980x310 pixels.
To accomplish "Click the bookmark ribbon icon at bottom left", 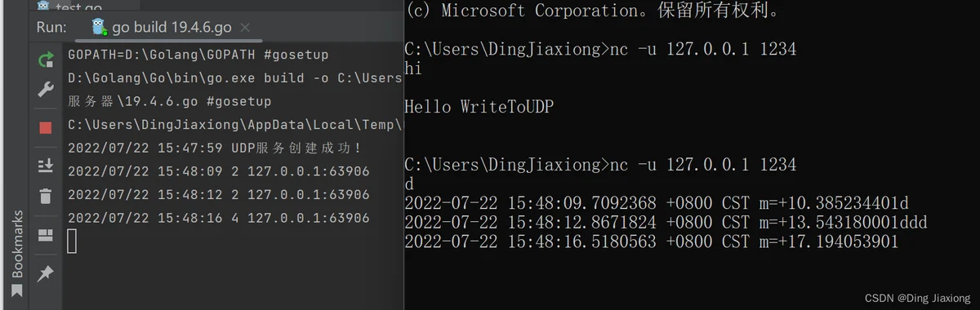I will (x=17, y=291).
